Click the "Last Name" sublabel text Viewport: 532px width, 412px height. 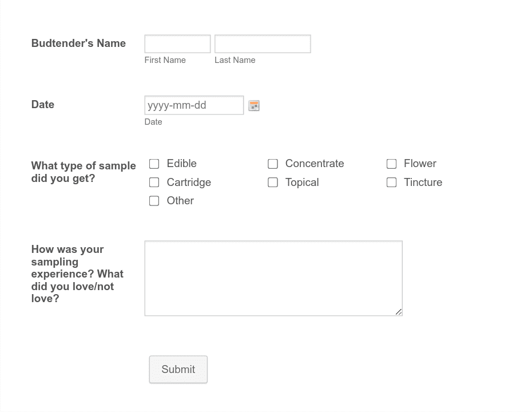(235, 60)
